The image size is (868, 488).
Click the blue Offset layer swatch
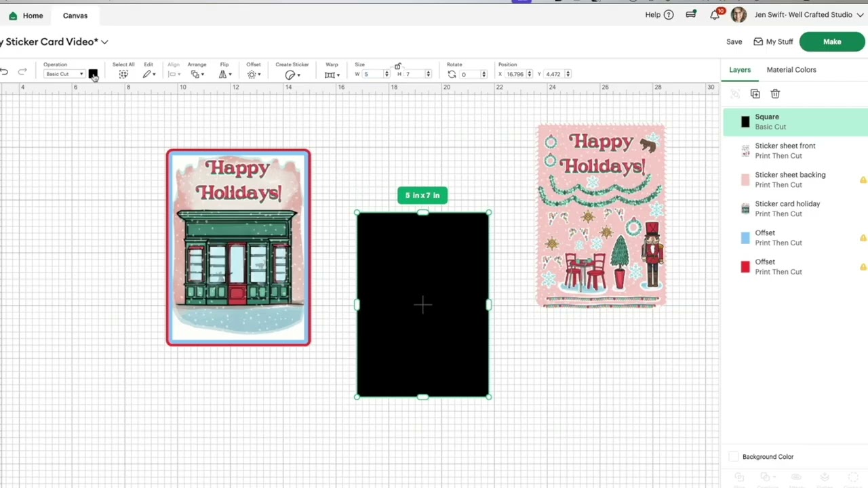(x=745, y=238)
